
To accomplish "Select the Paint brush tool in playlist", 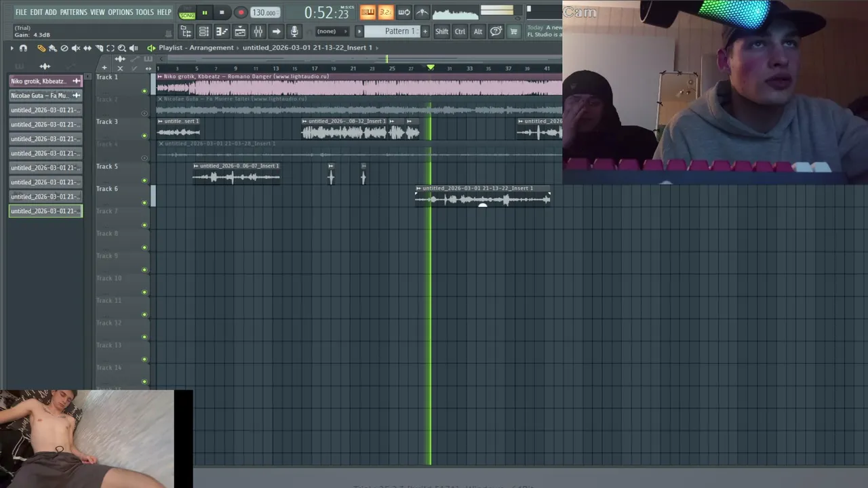I will point(53,48).
